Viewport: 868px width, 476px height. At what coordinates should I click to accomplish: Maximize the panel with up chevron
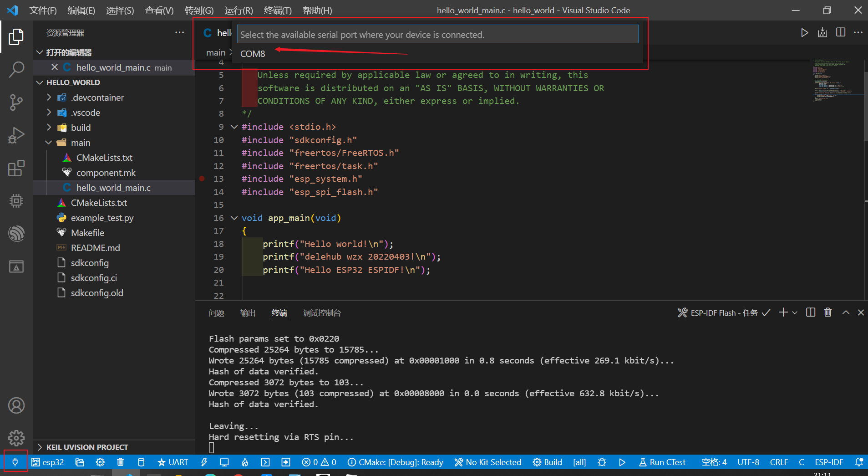click(846, 312)
